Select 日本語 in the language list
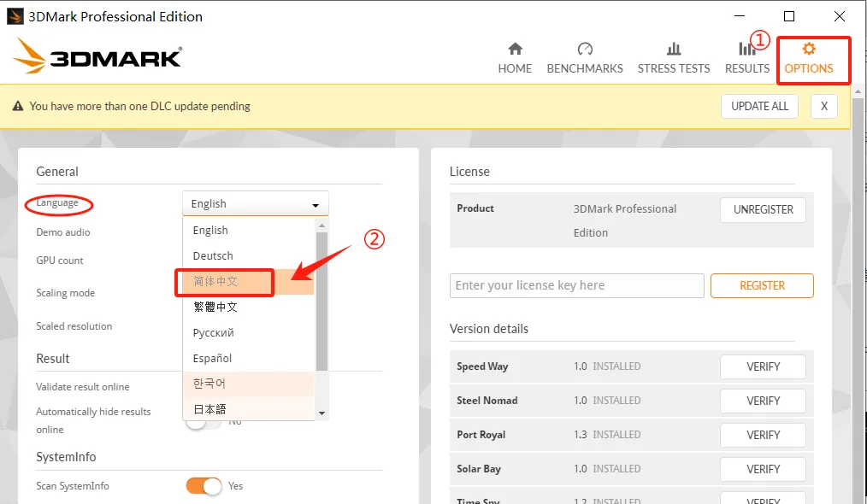Image resolution: width=867 pixels, height=504 pixels. [248, 409]
